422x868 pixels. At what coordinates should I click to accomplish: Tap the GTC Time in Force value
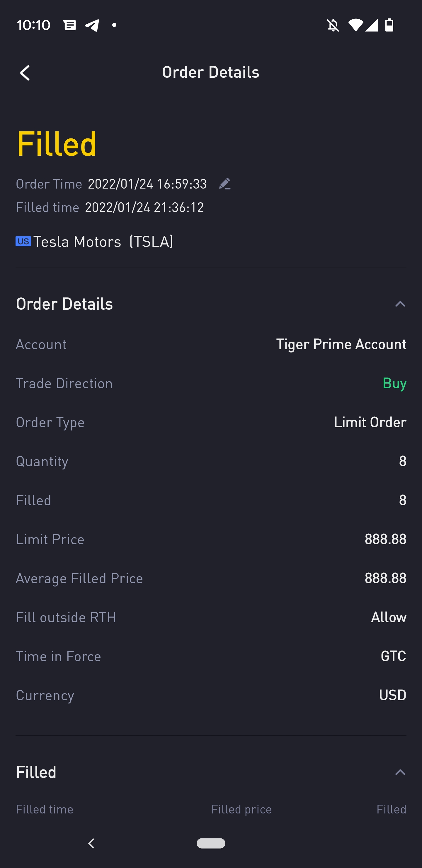point(393,656)
